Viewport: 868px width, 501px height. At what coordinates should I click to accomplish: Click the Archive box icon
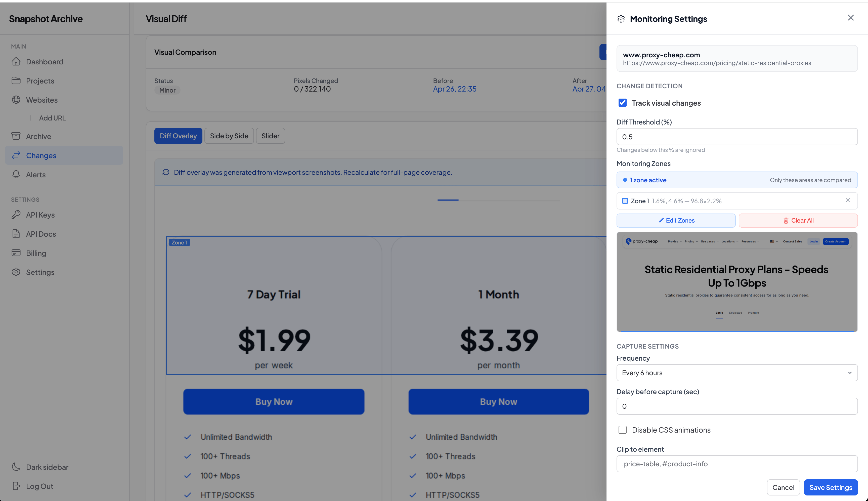point(16,136)
